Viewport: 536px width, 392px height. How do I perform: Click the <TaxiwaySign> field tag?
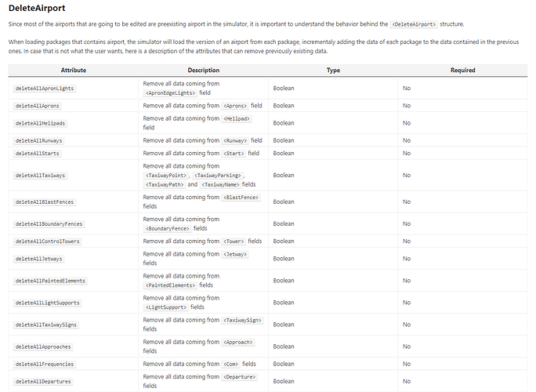click(242, 320)
